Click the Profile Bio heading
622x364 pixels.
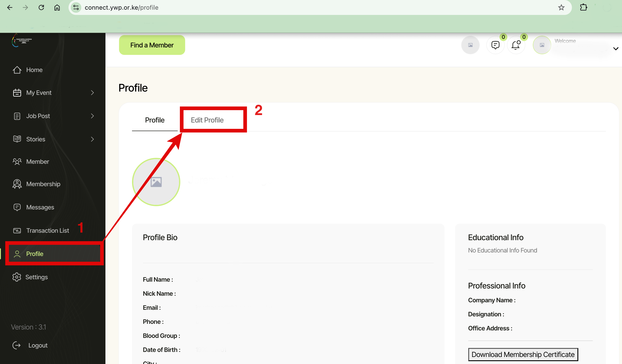pyautogui.click(x=160, y=237)
